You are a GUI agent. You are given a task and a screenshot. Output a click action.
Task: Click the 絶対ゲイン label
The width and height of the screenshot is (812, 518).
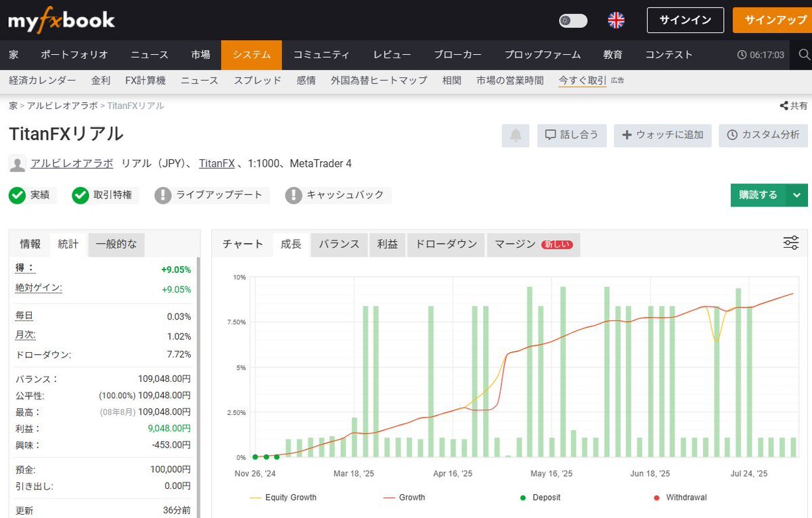pyautogui.click(x=39, y=288)
